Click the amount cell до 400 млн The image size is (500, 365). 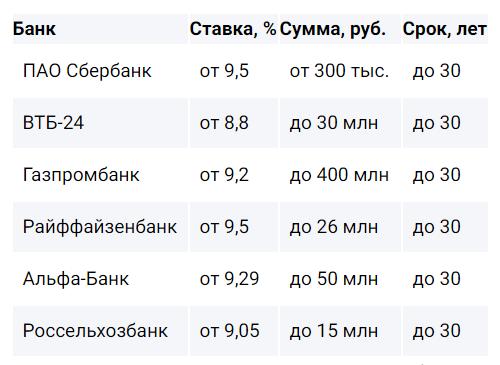(x=340, y=175)
